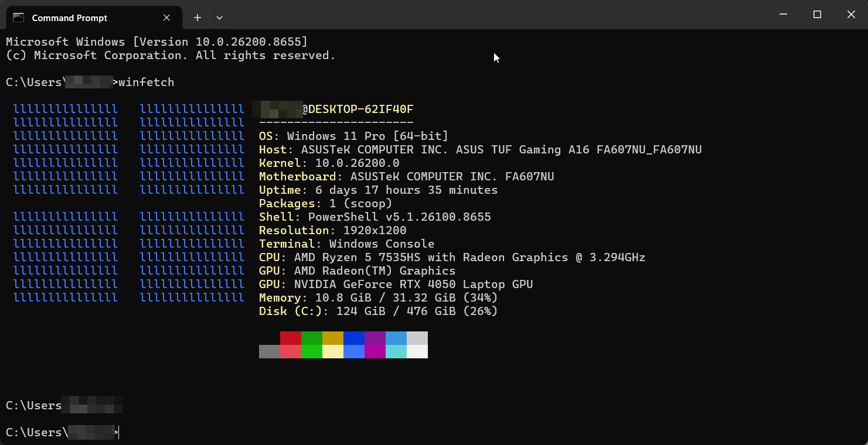Click the bright green color block
Viewport: 868px width, 445px height.
(312, 351)
